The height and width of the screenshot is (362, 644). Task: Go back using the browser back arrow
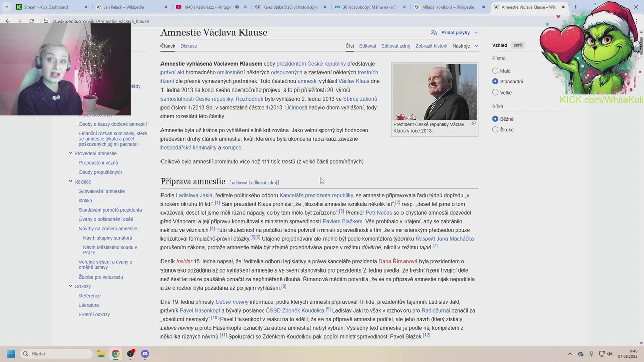[7, 21]
